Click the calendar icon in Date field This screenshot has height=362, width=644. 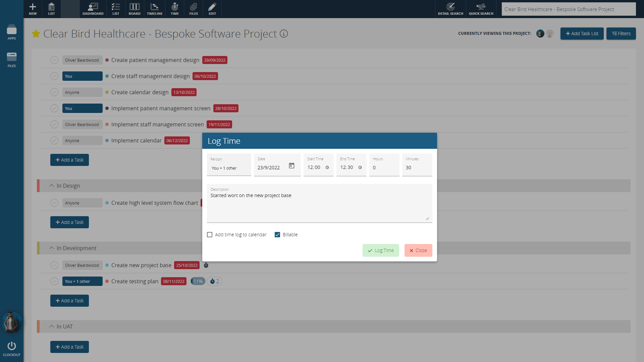click(x=291, y=166)
